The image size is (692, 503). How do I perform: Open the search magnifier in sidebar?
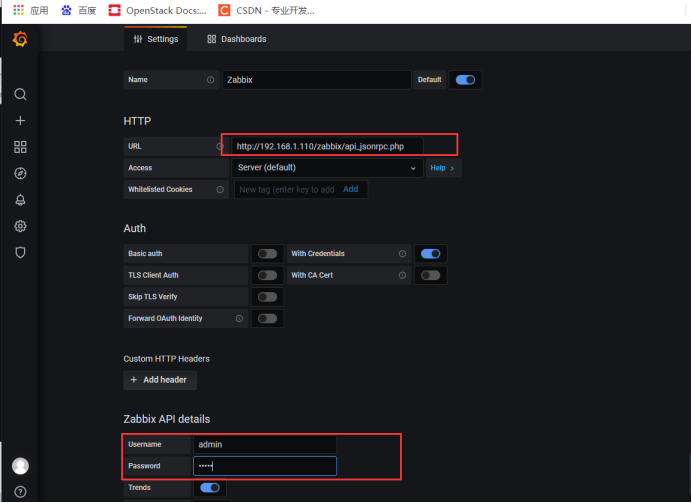pyautogui.click(x=20, y=94)
